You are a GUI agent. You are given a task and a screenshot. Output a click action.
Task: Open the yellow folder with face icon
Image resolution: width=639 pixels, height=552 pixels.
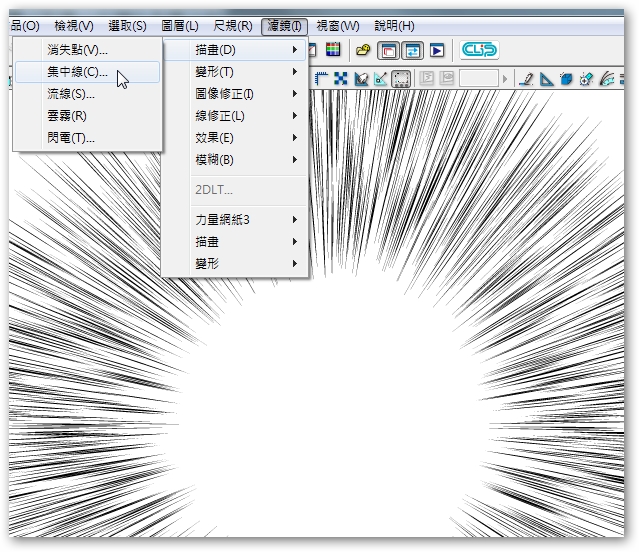tap(363, 50)
